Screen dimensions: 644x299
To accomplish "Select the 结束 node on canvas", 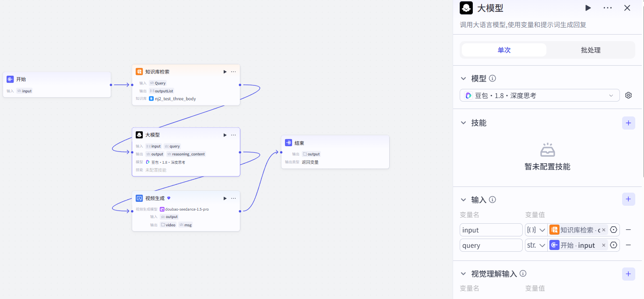I will coord(335,151).
